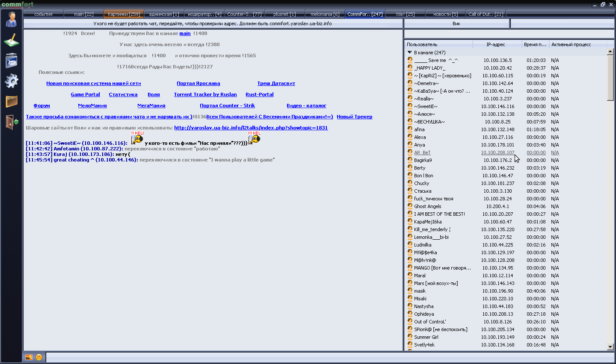Click the insert image icon by message box

coord(29,357)
